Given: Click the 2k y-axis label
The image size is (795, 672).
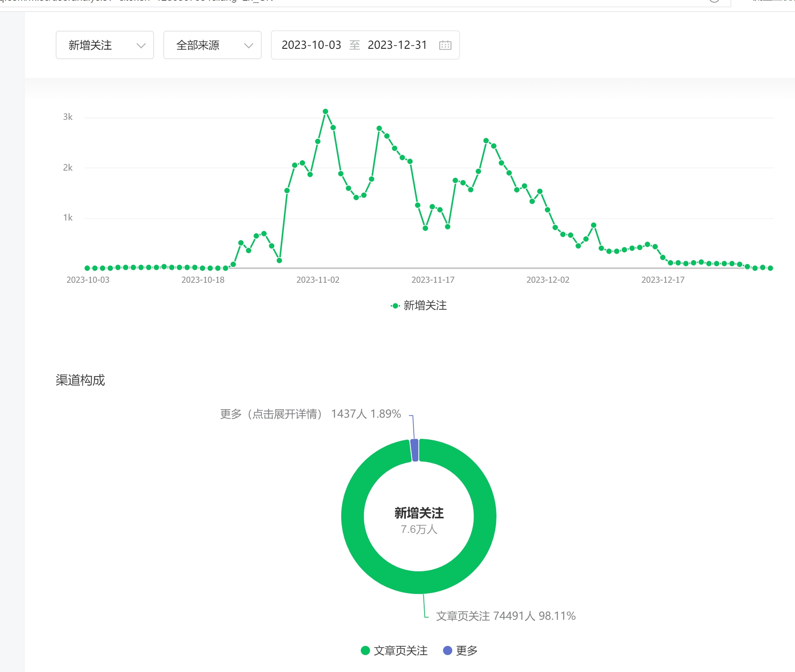Looking at the screenshot, I should pyautogui.click(x=68, y=168).
